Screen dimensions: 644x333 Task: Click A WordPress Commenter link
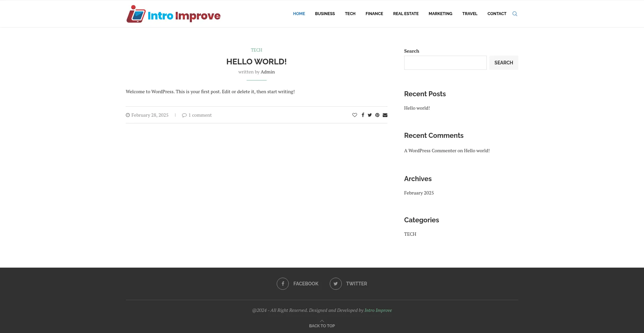click(x=430, y=151)
